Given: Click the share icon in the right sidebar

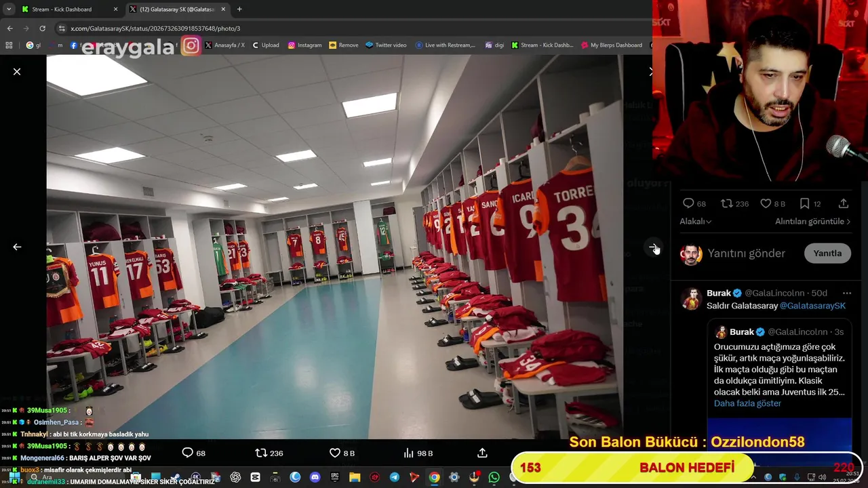Looking at the screenshot, I should tap(844, 203).
